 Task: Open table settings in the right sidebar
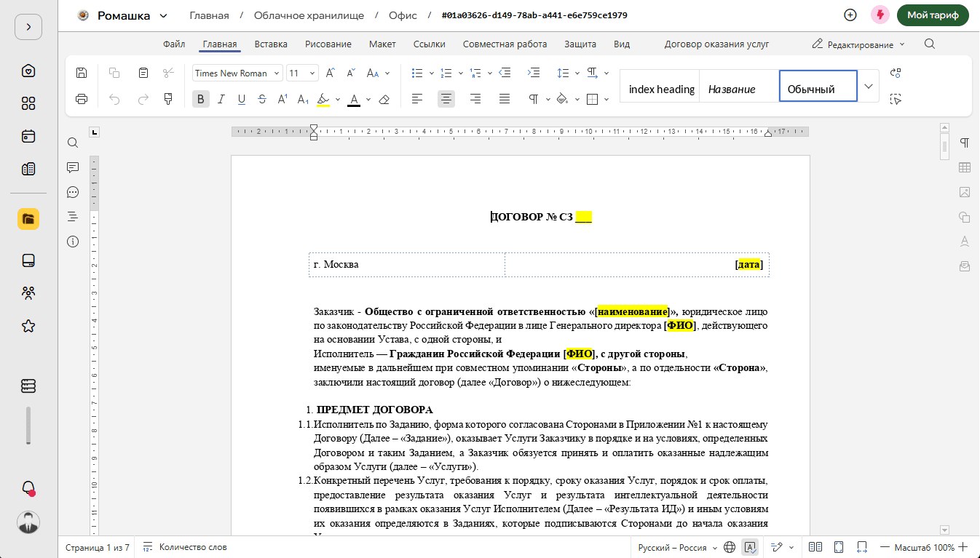point(965,167)
